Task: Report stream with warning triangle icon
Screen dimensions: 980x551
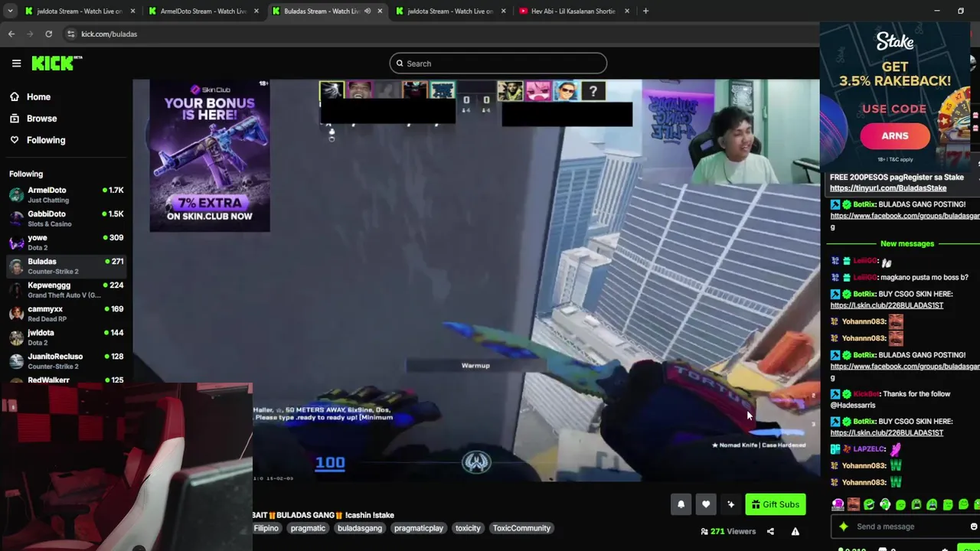Action: point(795,531)
